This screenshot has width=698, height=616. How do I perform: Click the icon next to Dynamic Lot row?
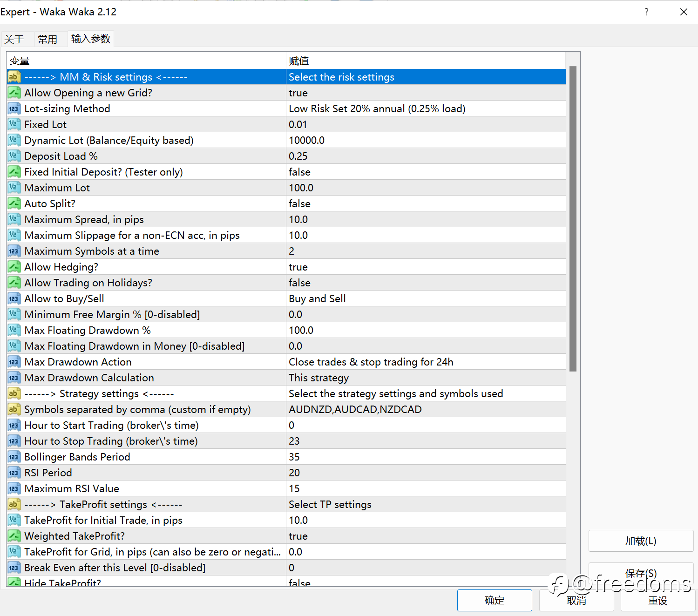click(x=14, y=140)
